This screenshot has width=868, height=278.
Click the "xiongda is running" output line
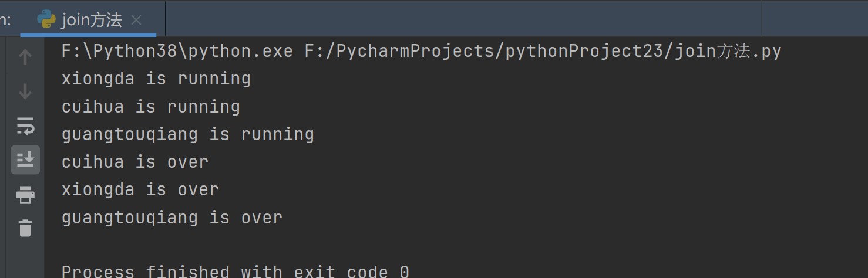click(156, 79)
